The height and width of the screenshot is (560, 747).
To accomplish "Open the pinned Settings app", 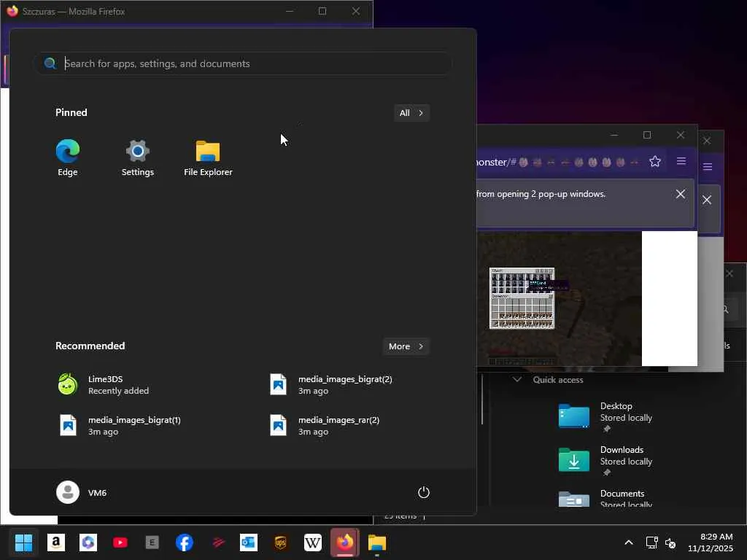I will click(x=138, y=158).
